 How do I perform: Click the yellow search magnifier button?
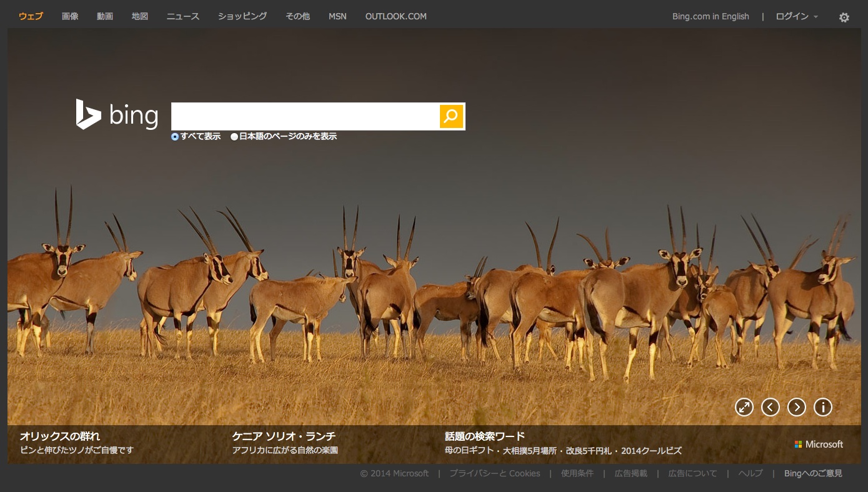451,117
